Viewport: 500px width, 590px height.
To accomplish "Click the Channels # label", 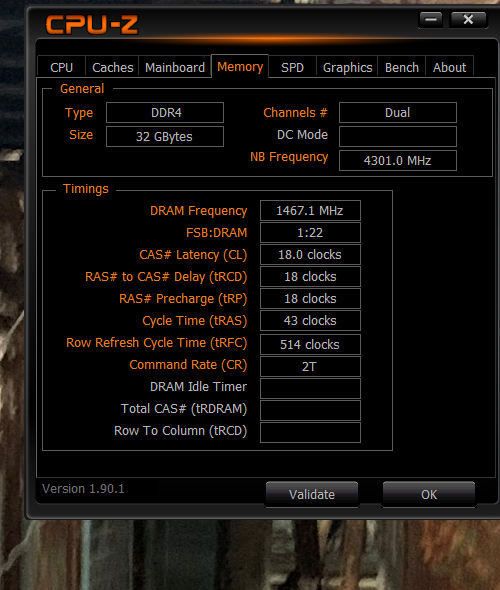I will coord(295,113).
